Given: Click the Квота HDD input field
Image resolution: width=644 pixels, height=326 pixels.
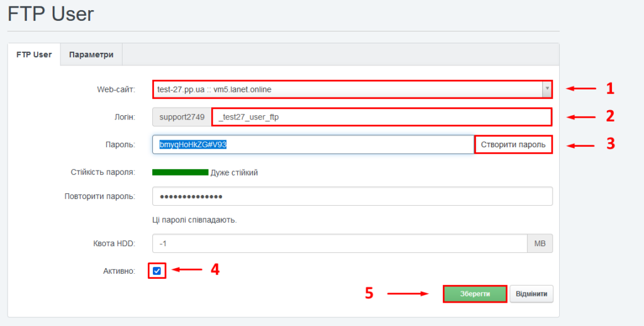Looking at the screenshot, I should pos(340,244).
